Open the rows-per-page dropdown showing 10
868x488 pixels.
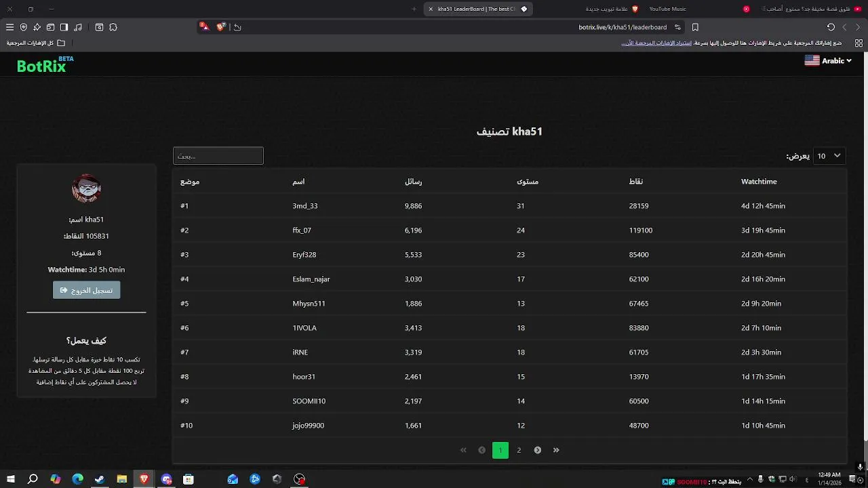coord(829,156)
